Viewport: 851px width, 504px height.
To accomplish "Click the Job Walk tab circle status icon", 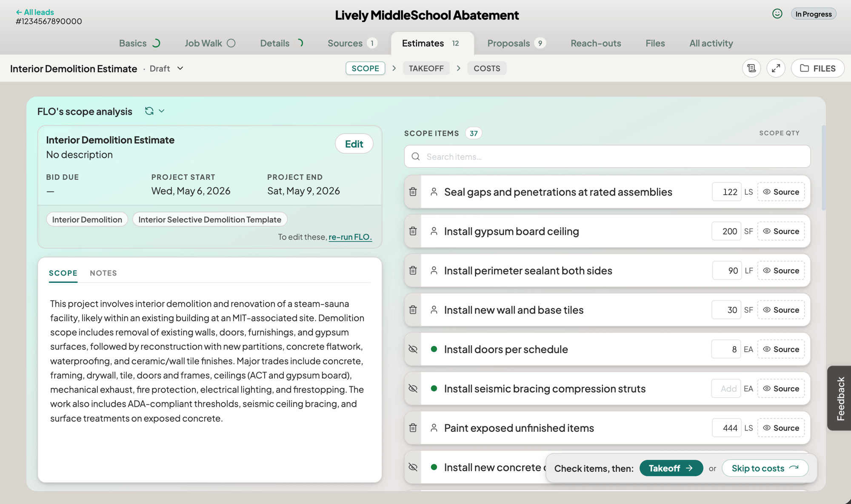I will (x=231, y=43).
